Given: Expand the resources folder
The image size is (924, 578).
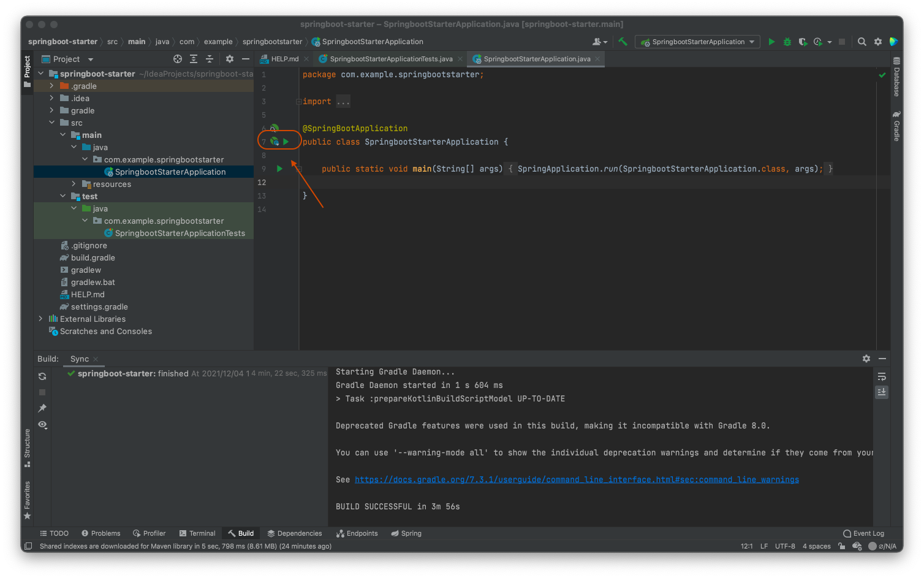Looking at the screenshot, I should pyautogui.click(x=74, y=184).
